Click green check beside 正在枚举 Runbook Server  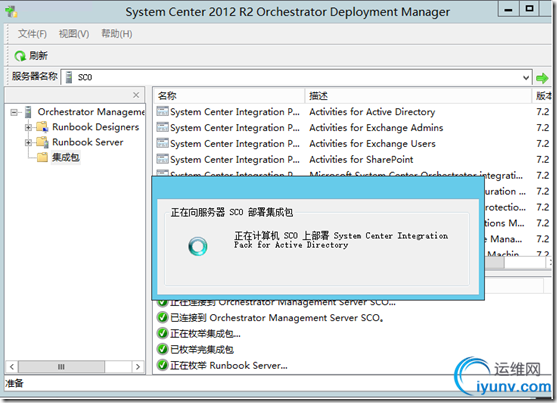point(162,365)
